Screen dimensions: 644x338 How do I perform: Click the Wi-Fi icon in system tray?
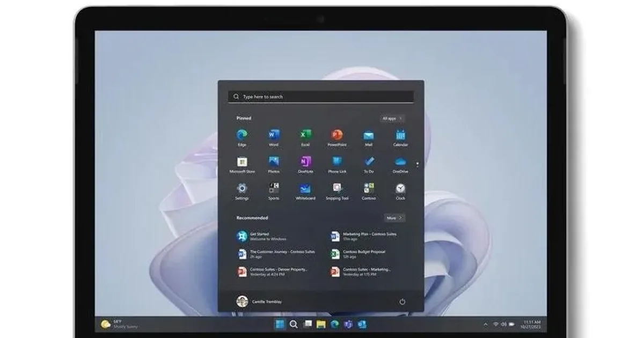495,324
